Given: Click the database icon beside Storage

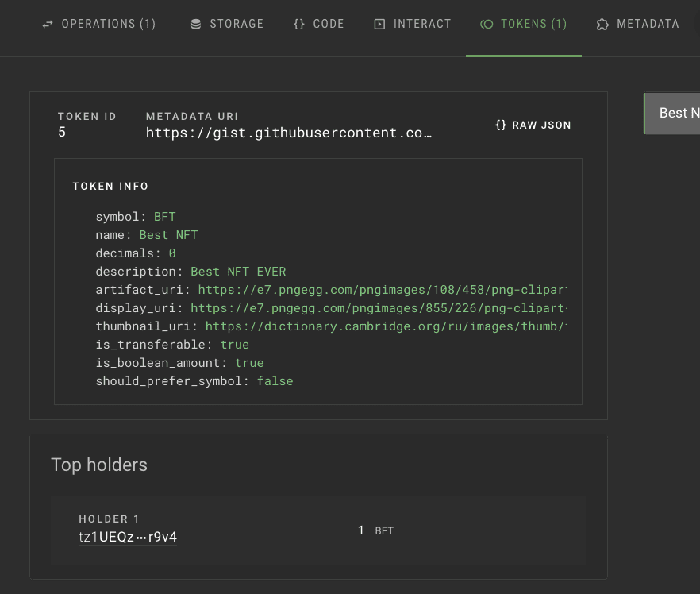Looking at the screenshot, I should 196,24.
